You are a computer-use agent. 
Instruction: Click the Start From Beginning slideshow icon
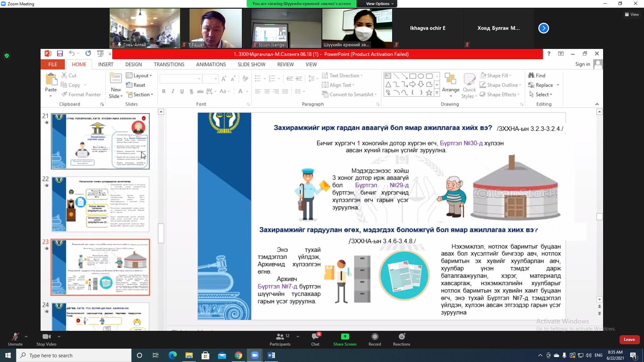point(100,54)
